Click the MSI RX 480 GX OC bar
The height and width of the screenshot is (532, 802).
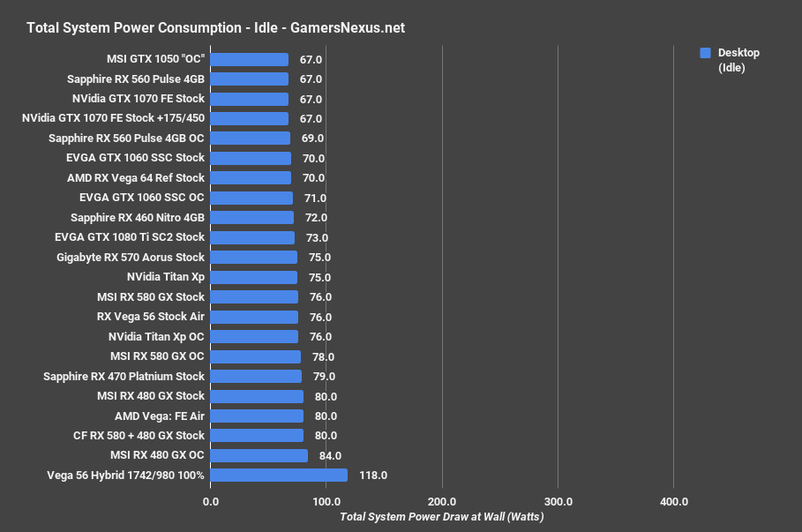tap(259, 455)
